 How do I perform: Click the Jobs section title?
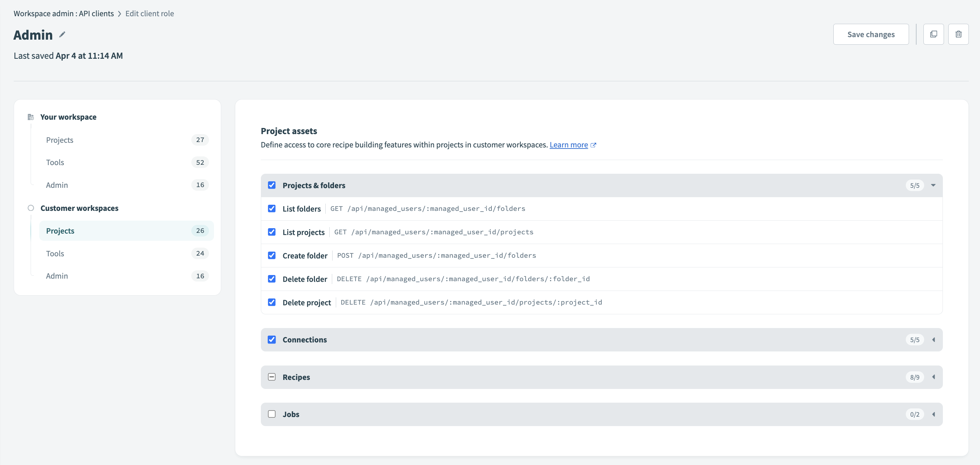(x=291, y=414)
